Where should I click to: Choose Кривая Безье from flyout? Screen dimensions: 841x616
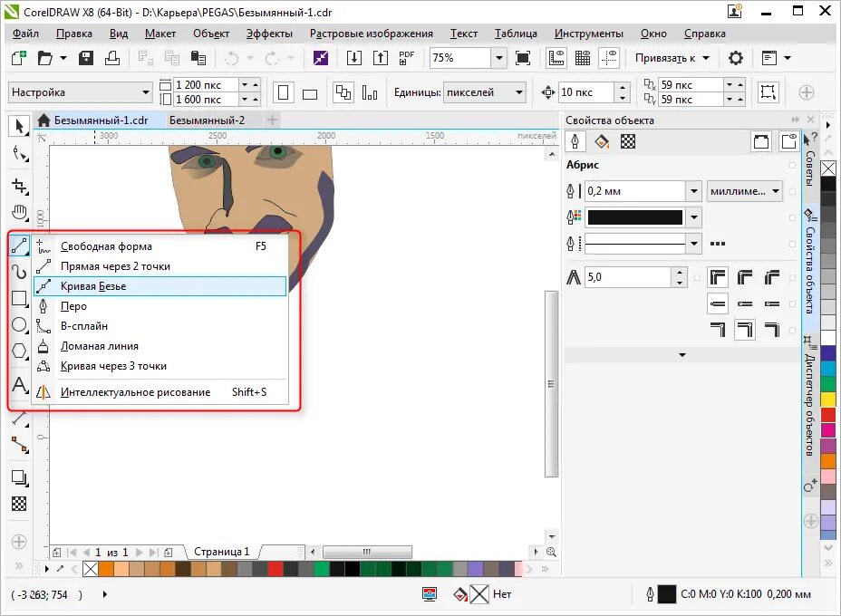(x=159, y=286)
